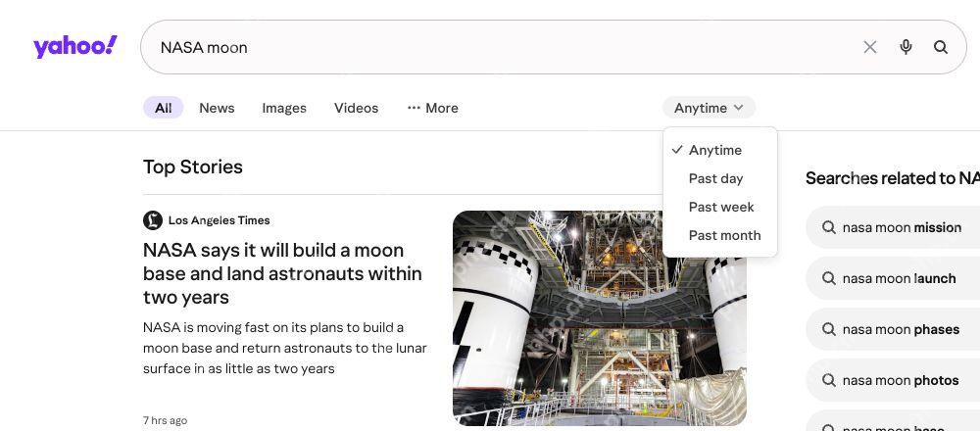Click the story summary about lunar surface plans
This screenshot has width=980, height=431.
[285, 348]
